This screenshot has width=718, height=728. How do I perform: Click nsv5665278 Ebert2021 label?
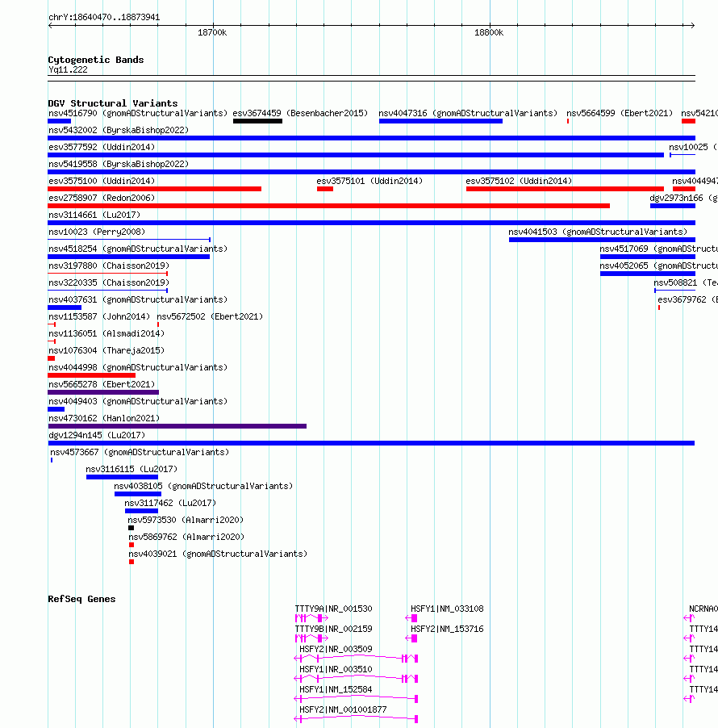[102, 384]
